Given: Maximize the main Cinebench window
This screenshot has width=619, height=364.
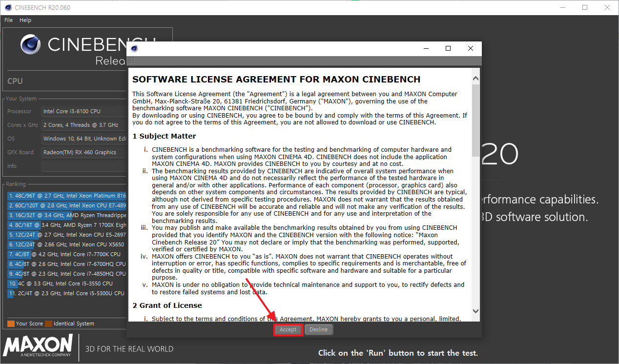Looking at the screenshot, I should (x=585, y=7).
